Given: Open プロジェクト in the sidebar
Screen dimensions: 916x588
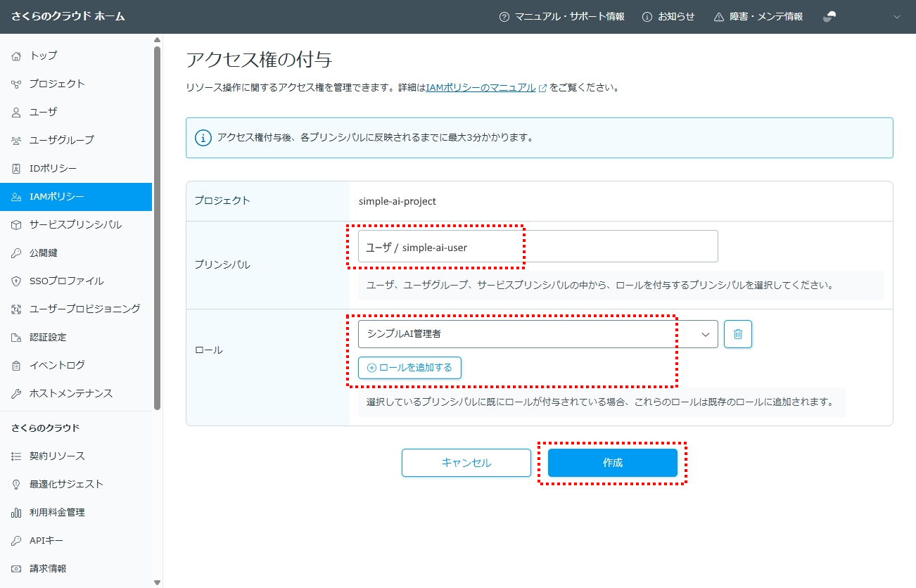Looking at the screenshot, I should [57, 84].
